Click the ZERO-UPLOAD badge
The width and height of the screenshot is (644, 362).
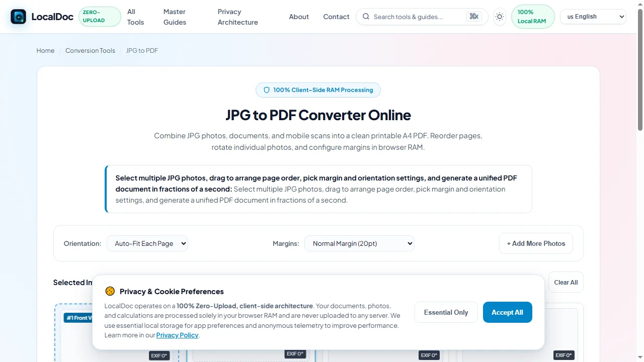click(100, 17)
